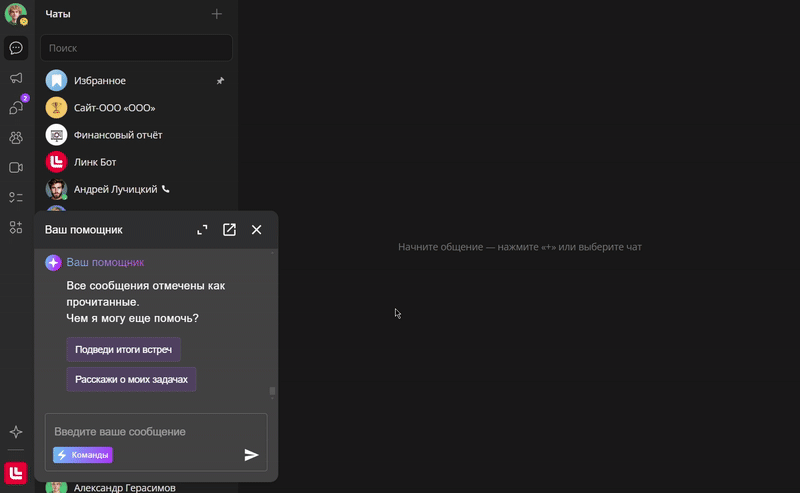This screenshot has width=800, height=493.
Task: Open the video calls camera icon
Action: point(16,168)
